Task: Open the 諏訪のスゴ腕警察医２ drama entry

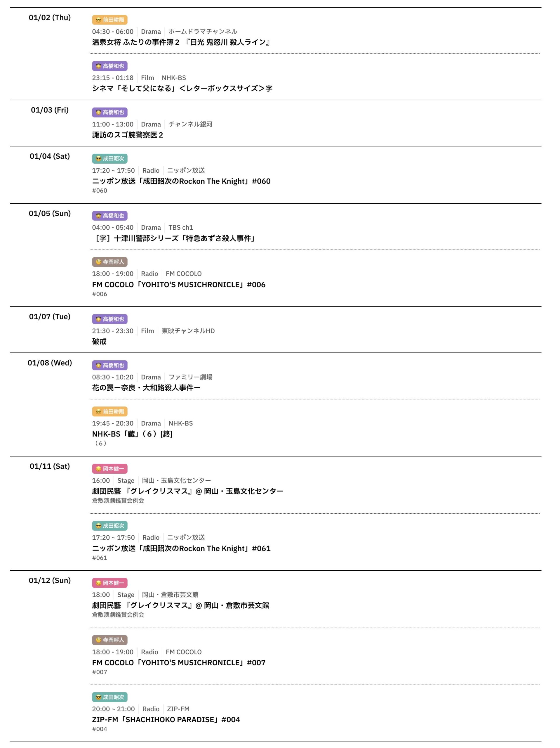Action: pos(127,135)
